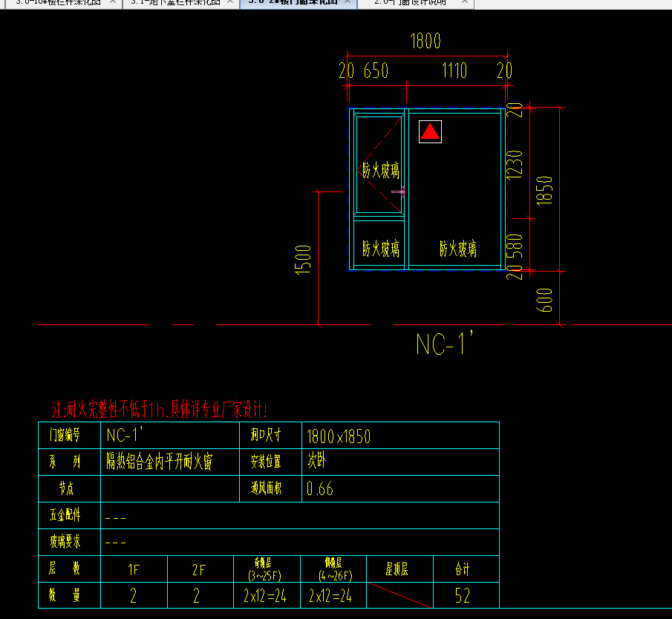Close the 地下室栏杆深化图 tab

230,2
